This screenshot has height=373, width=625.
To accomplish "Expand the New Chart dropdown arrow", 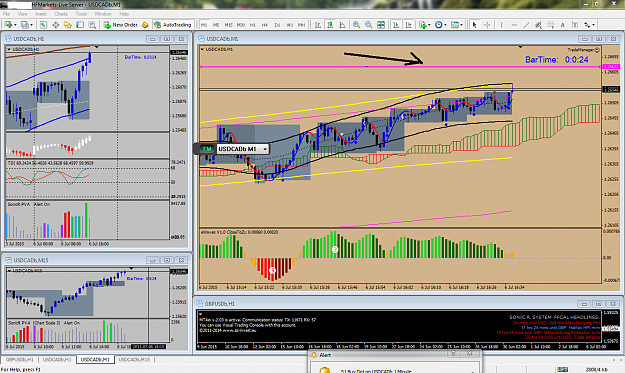I will [x=15, y=25].
